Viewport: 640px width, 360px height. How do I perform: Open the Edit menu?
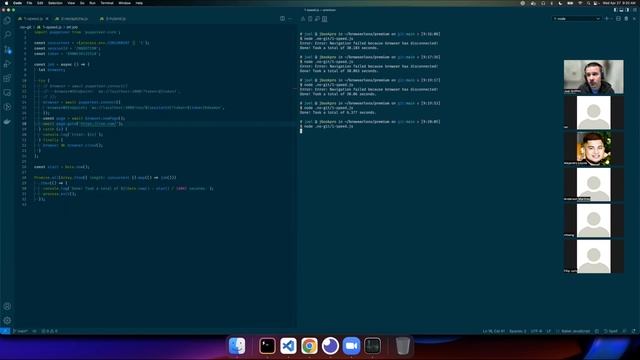pyautogui.click(x=40, y=3)
